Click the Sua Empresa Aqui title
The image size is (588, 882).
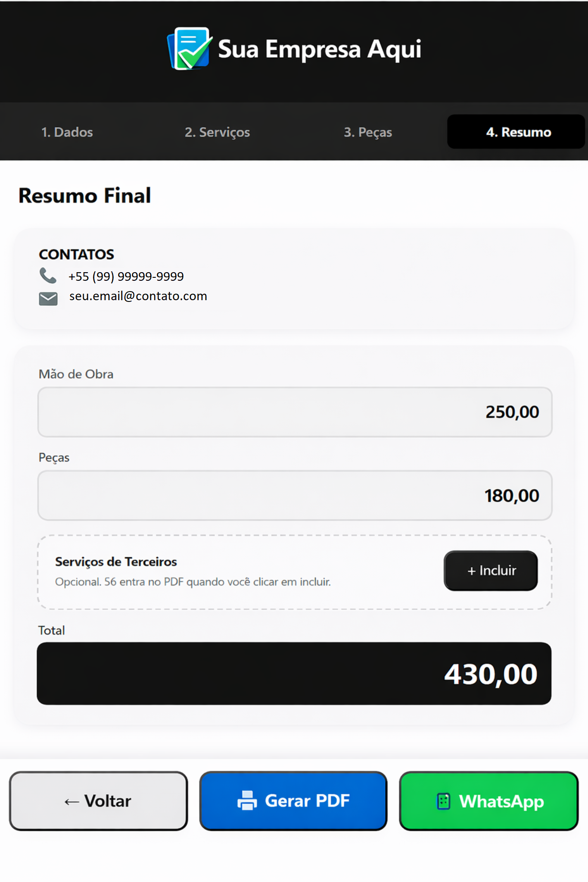coord(319,49)
